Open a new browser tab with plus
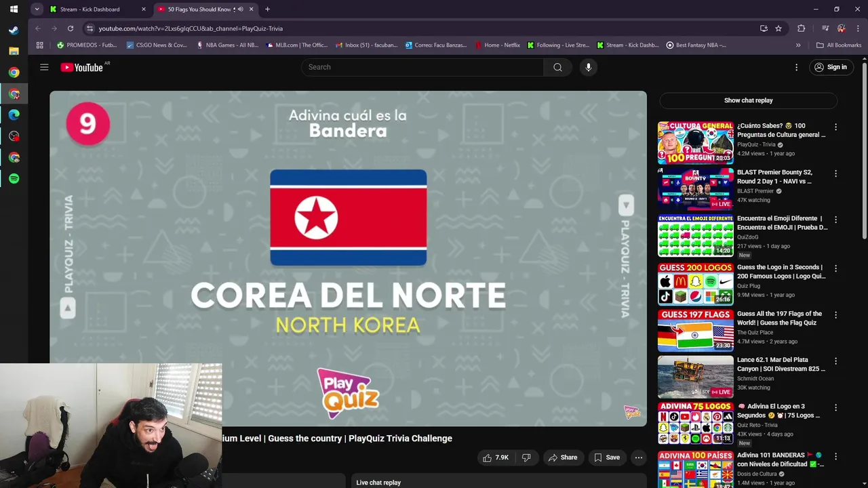The width and height of the screenshot is (868, 488). coord(267,9)
